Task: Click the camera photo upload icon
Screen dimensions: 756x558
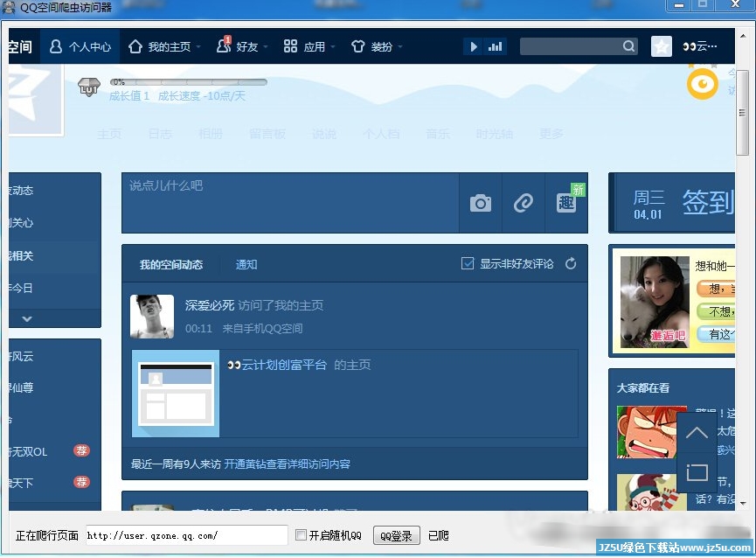Action: point(480,203)
